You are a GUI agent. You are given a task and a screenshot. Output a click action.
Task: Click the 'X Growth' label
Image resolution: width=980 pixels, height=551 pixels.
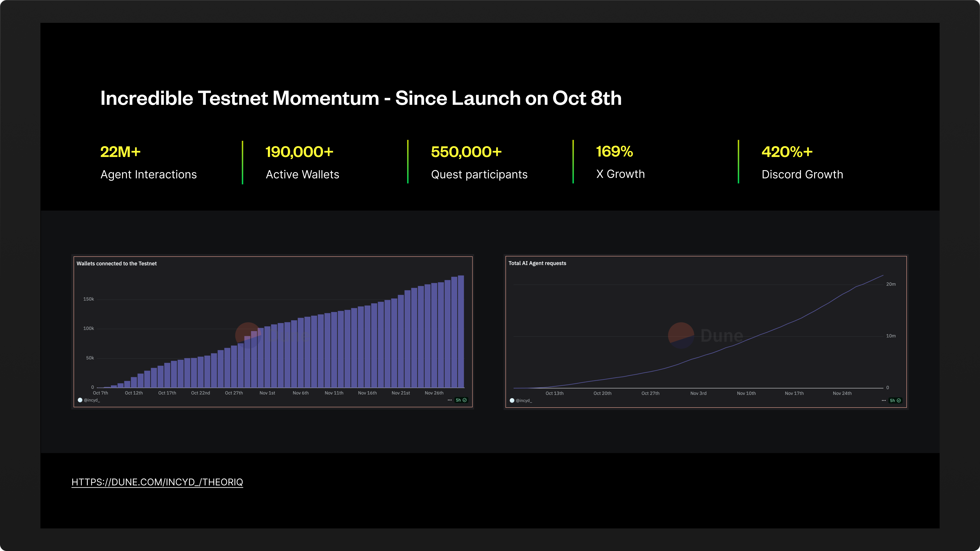click(620, 174)
